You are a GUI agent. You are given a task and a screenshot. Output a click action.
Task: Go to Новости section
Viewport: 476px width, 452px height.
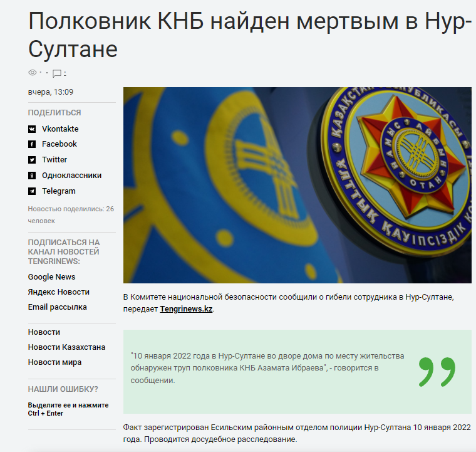coord(44,332)
